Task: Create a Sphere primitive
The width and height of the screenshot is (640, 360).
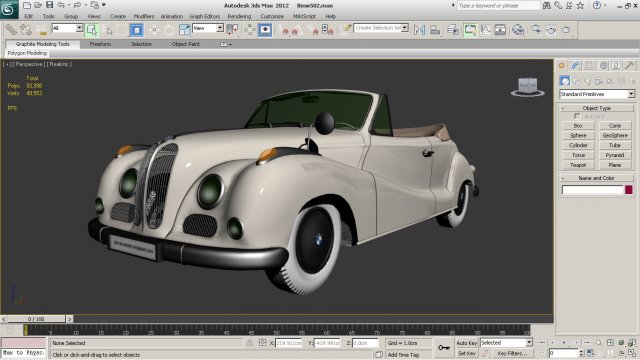Action: 578,136
